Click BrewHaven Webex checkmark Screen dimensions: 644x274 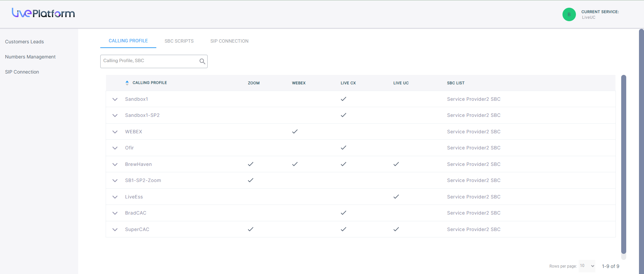pos(295,164)
